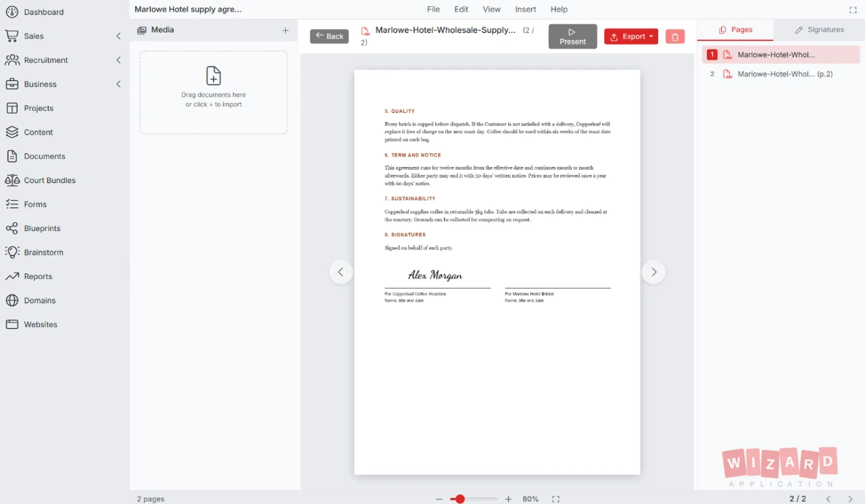
Task: Click the Projects sidebar icon
Action: click(x=11, y=108)
